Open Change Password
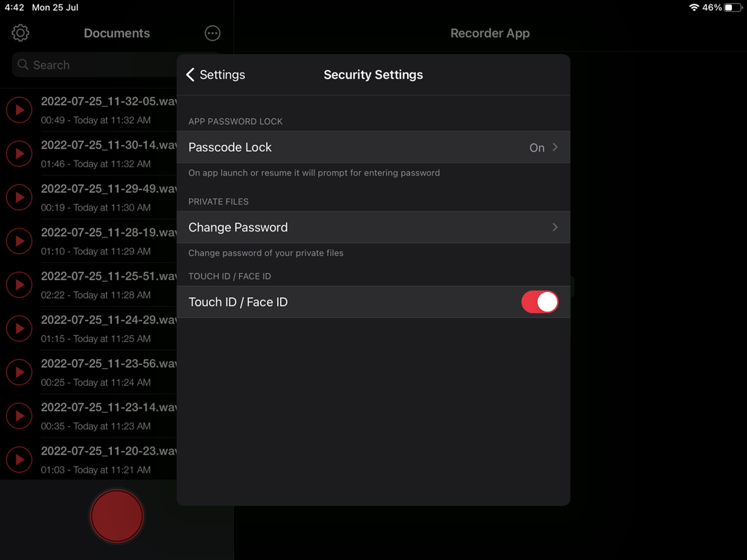This screenshot has width=747, height=560. (373, 227)
